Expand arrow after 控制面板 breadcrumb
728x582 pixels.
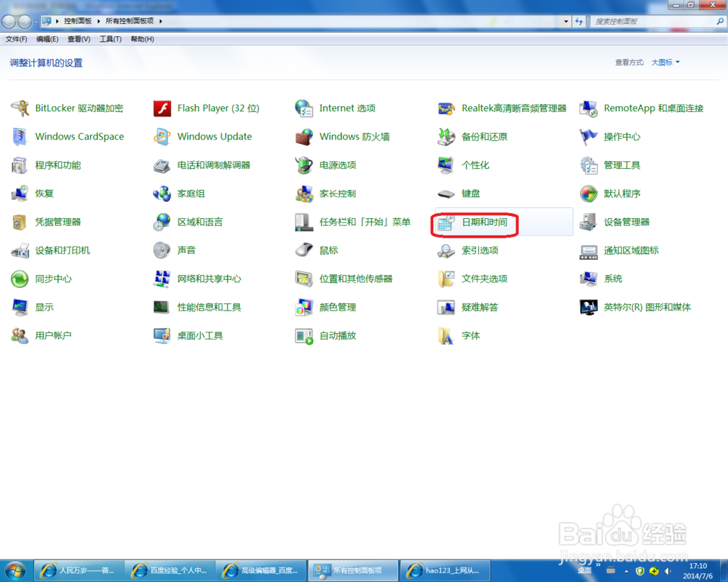[x=98, y=21]
